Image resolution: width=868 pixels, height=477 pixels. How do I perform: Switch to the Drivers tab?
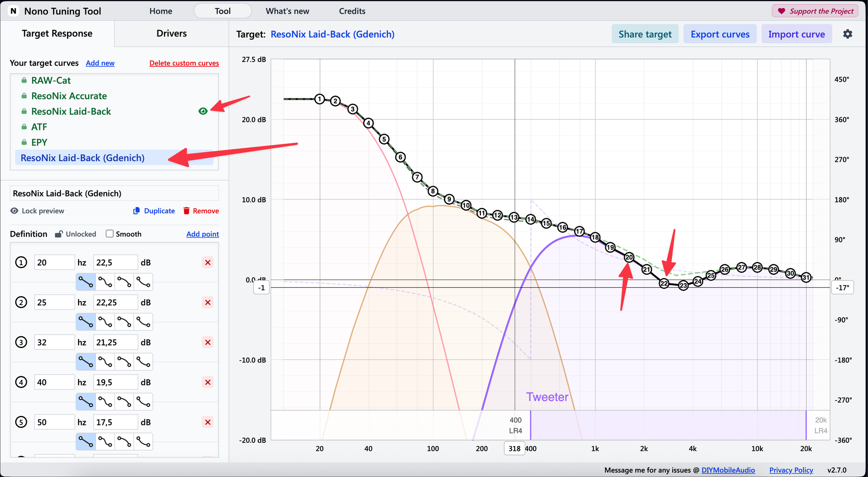pyautogui.click(x=171, y=33)
